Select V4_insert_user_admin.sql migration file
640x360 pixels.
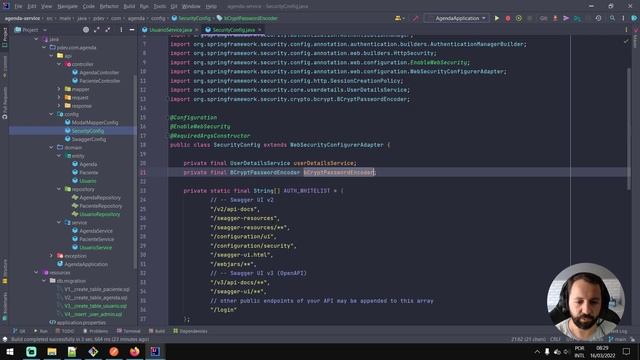click(93, 314)
